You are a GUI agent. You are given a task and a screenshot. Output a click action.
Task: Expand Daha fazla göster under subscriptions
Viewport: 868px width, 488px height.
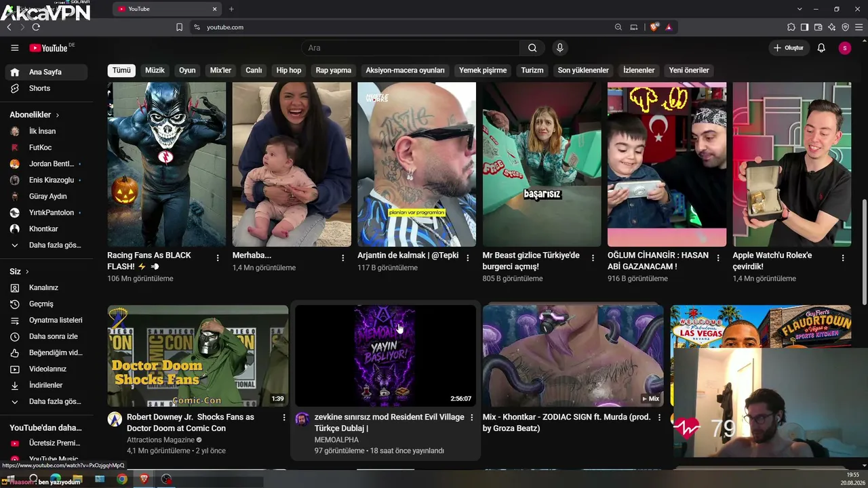(46, 245)
